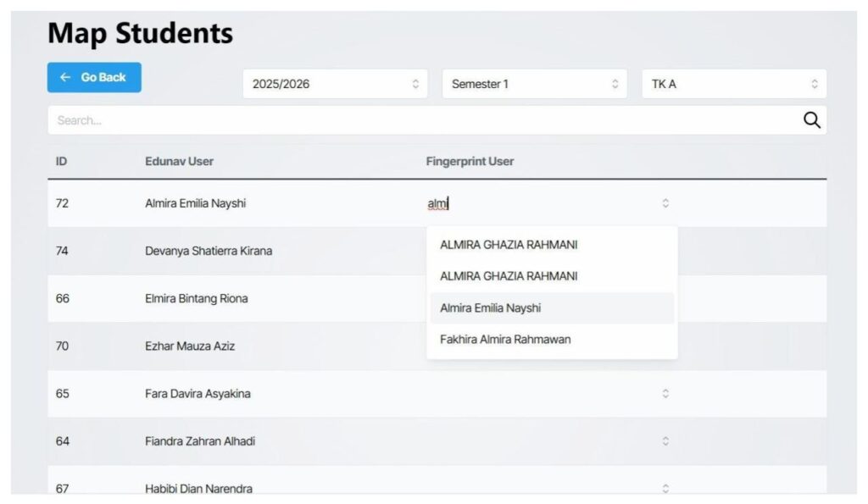
Task: Click the Ezhar Mauza Aziz row name
Action: [x=190, y=346]
